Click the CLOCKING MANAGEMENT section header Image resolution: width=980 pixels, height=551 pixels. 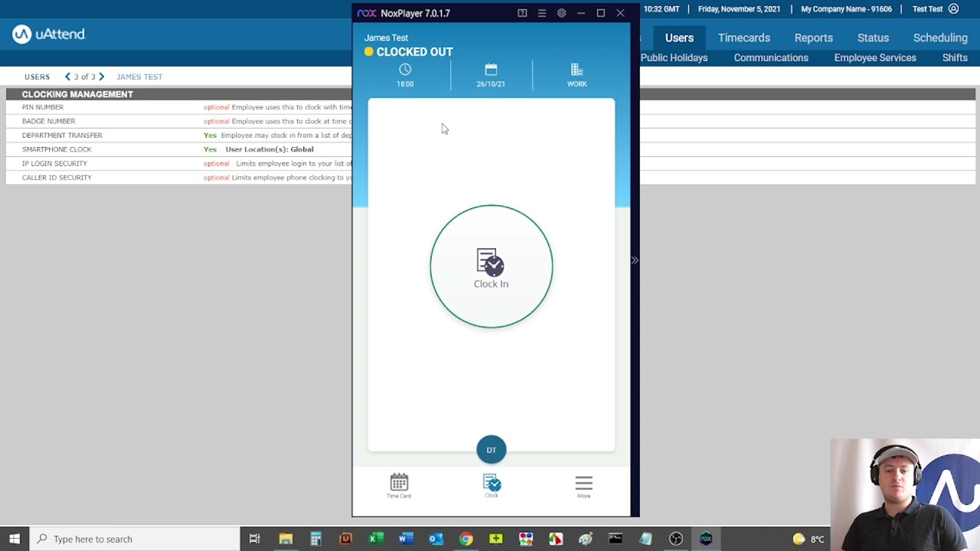(77, 94)
